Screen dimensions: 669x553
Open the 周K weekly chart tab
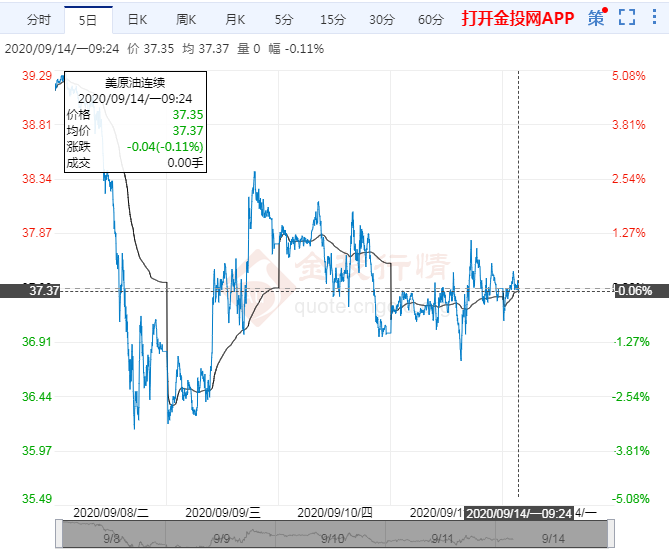click(186, 19)
